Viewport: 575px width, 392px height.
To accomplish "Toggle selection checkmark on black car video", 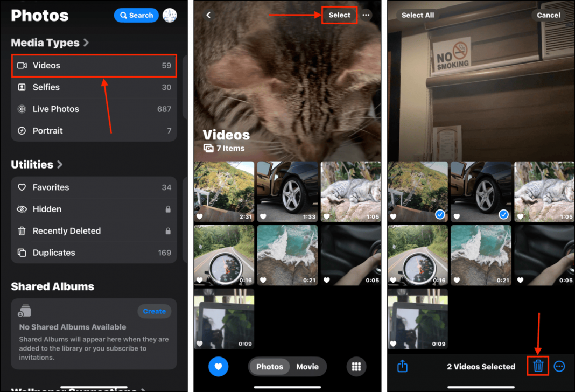I will tap(504, 214).
